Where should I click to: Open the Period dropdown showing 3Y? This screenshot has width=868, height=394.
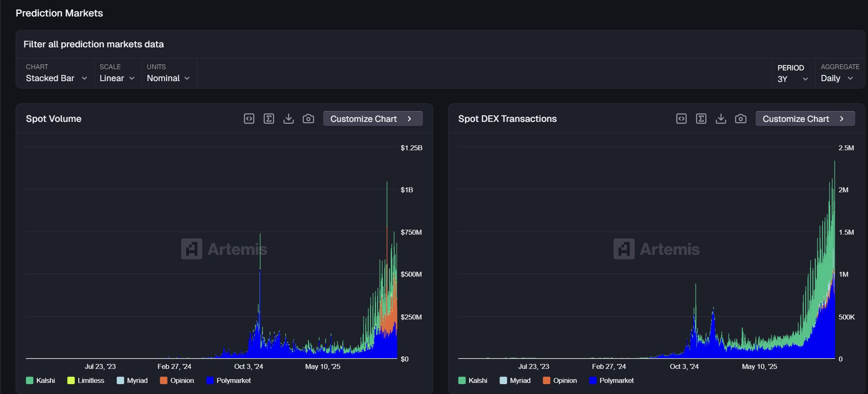click(x=793, y=73)
